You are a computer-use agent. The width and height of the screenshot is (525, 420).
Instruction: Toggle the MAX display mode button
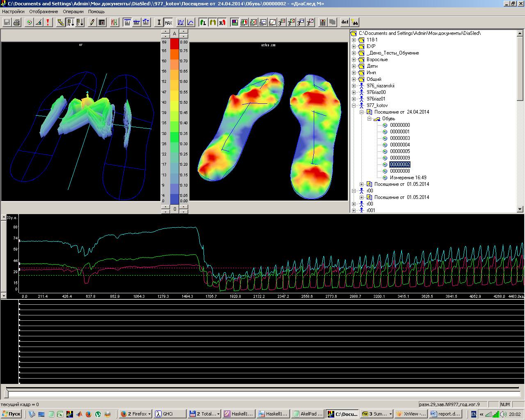[x=169, y=23]
